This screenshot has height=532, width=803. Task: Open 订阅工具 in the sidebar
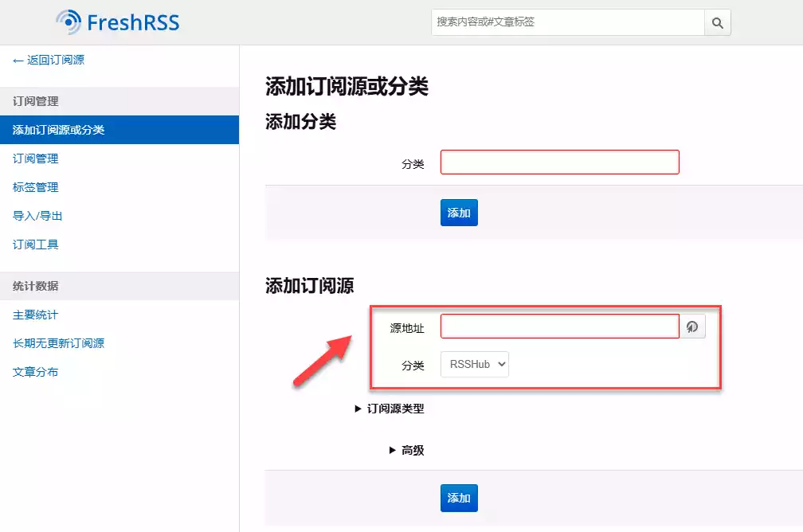(x=34, y=244)
